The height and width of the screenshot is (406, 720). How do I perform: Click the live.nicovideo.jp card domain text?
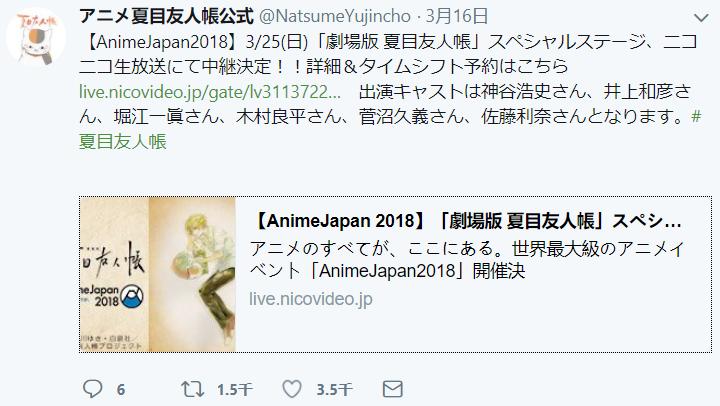click(311, 299)
